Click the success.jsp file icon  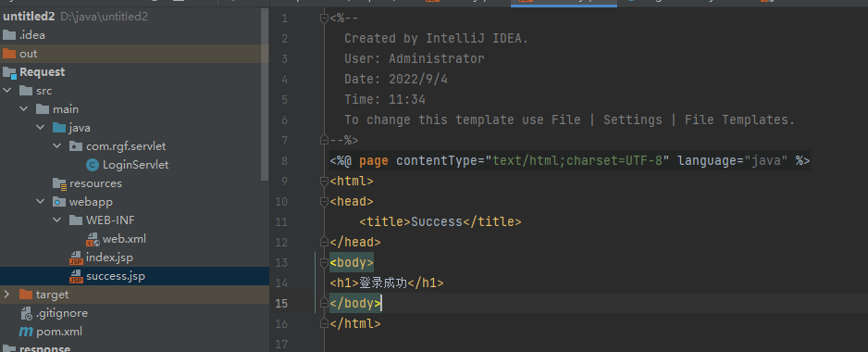[x=76, y=276]
